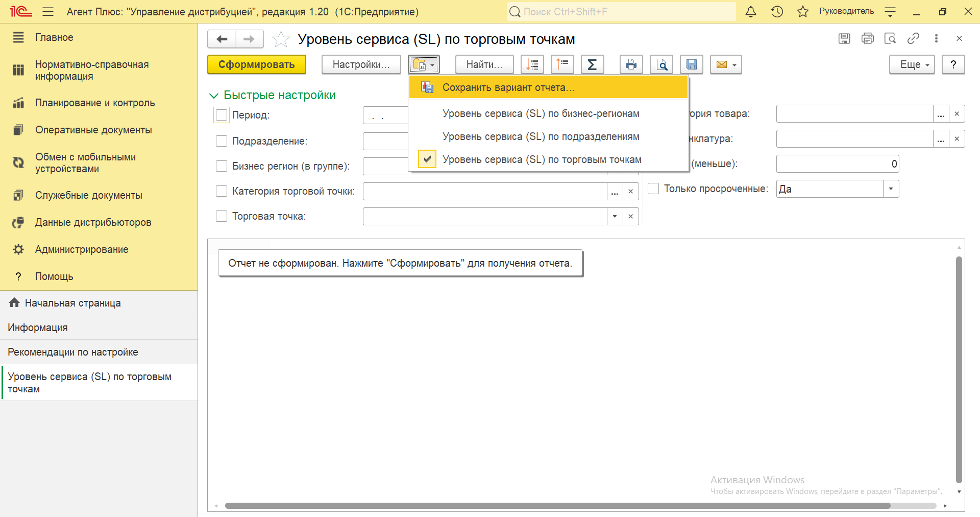Open vertical dots more menu

(936, 38)
